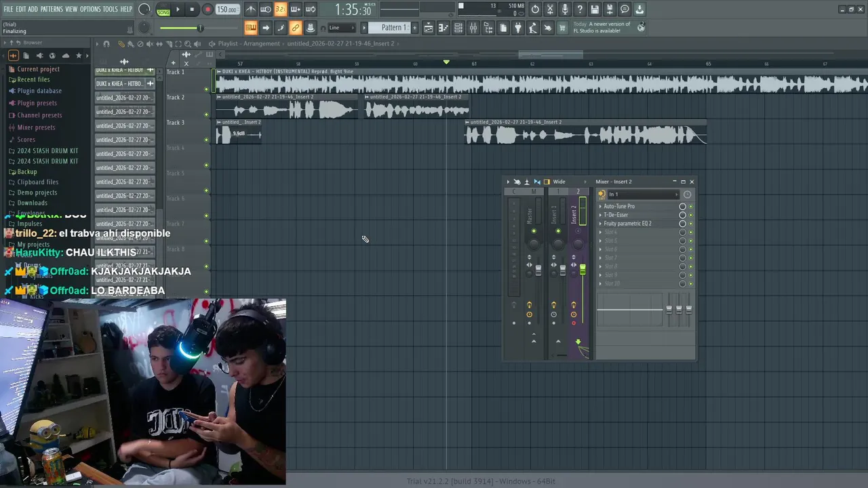The width and height of the screenshot is (868, 488).
Task: Open the Playlist view via toolbar icon
Action: click(x=429, y=28)
